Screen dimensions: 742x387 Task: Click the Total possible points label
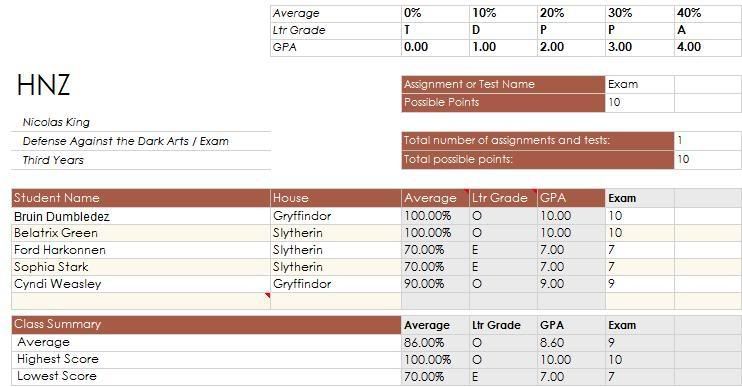coord(538,159)
